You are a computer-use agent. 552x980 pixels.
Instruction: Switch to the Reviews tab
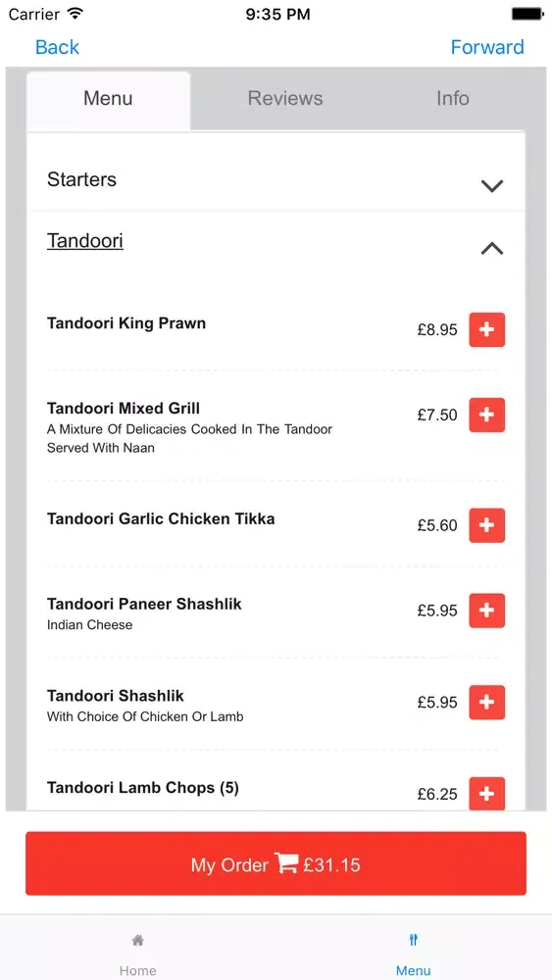tap(285, 98)
